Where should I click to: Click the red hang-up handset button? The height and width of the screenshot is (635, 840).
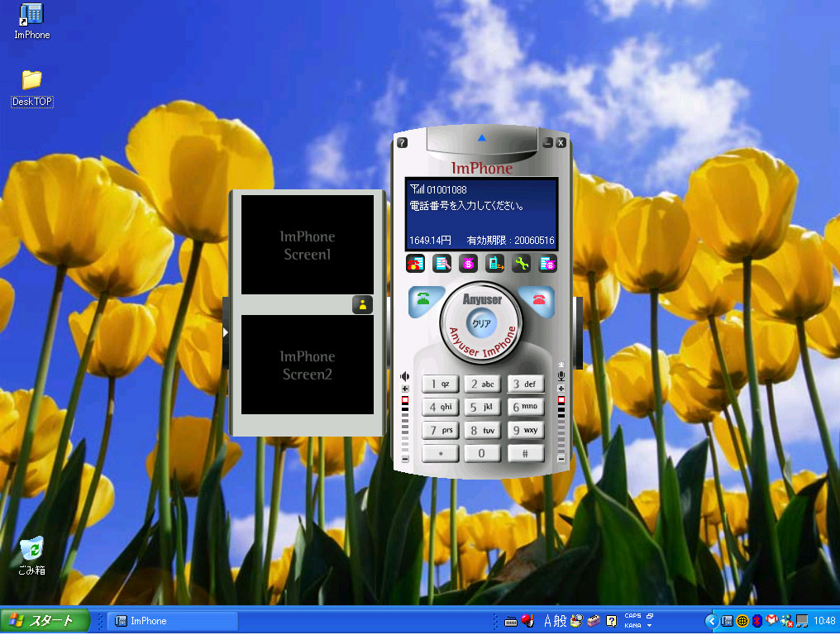coord(538,300)
